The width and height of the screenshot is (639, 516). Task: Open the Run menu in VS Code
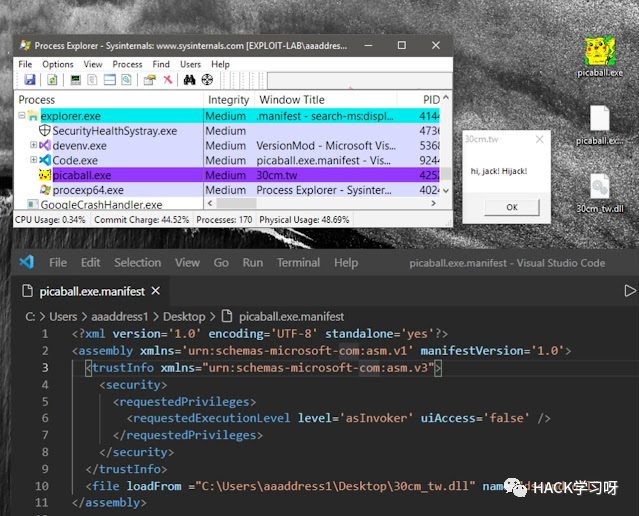[x=253, y=262]
